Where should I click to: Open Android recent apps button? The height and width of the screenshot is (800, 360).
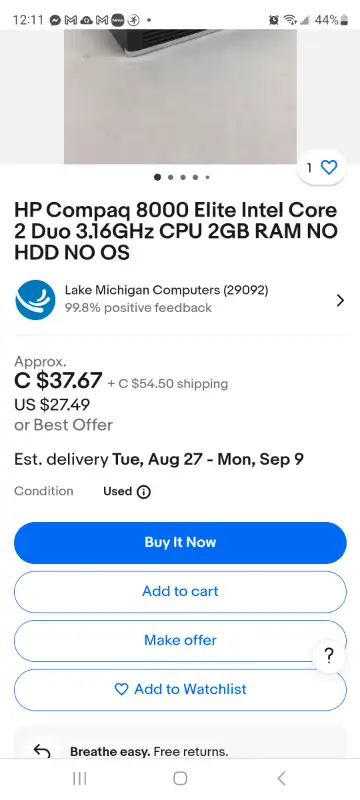[x=79, y=778]
